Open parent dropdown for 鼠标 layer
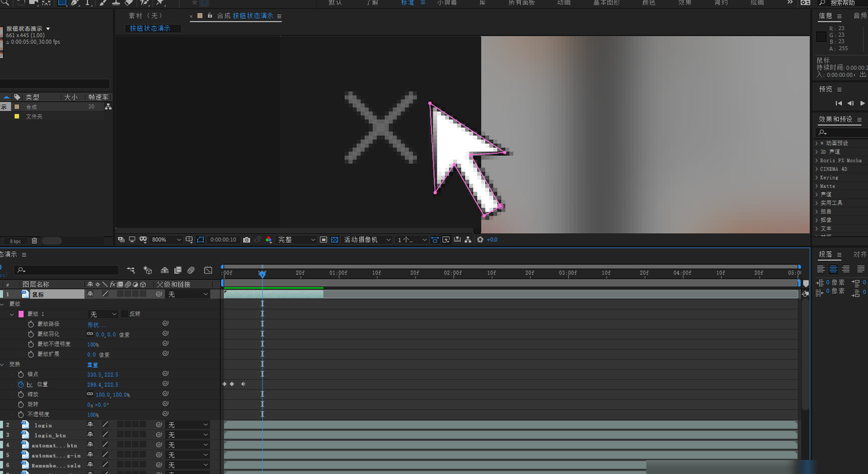 coord(188,294)
